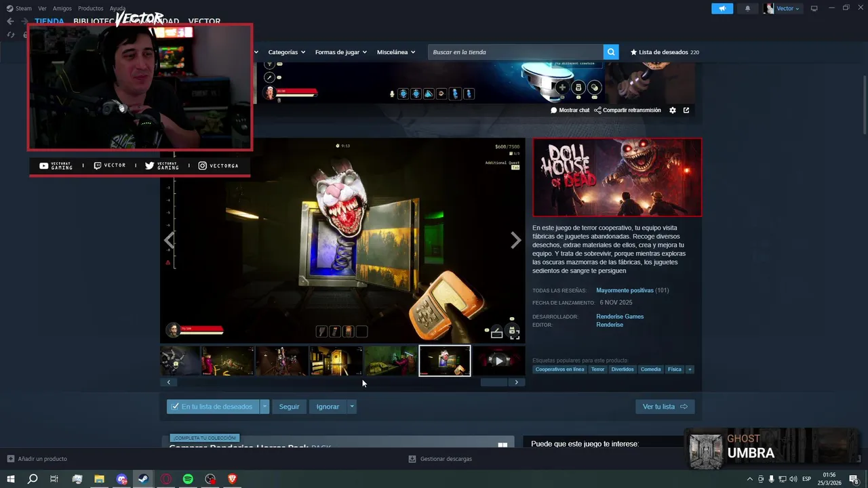This screenshot has height=488, width=868.
Task: Pop out the broadcast window icon
Action: [686, 110]
